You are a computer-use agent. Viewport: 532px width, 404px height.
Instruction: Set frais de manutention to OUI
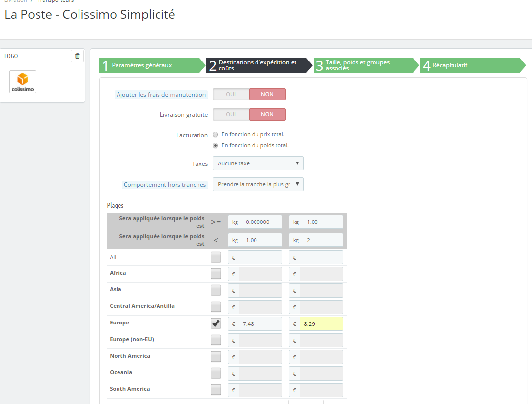pyautogui.click(x=231, y=94)
